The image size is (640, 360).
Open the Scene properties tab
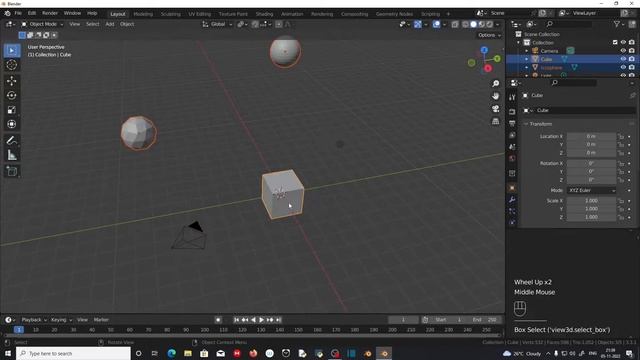point(512,147)
